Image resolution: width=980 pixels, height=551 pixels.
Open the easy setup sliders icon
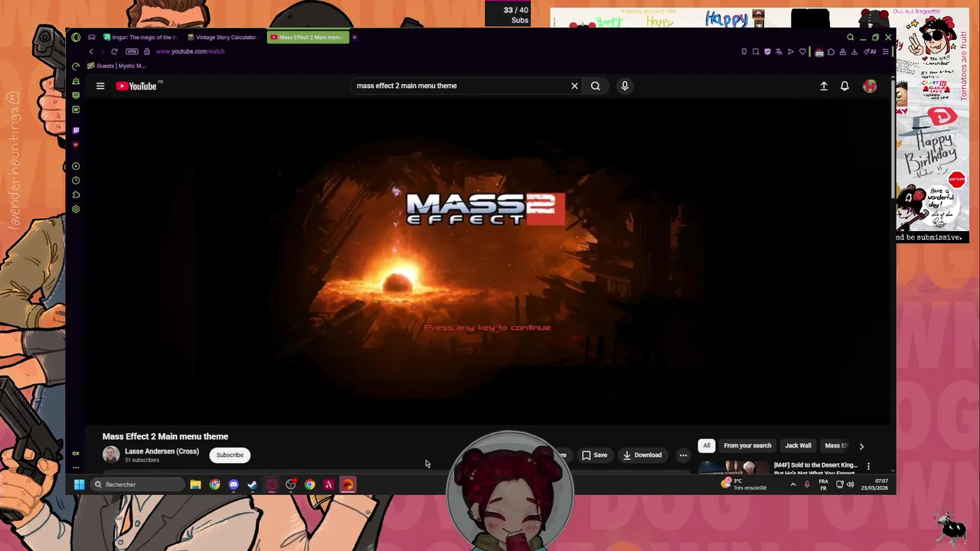click(886, 51)
